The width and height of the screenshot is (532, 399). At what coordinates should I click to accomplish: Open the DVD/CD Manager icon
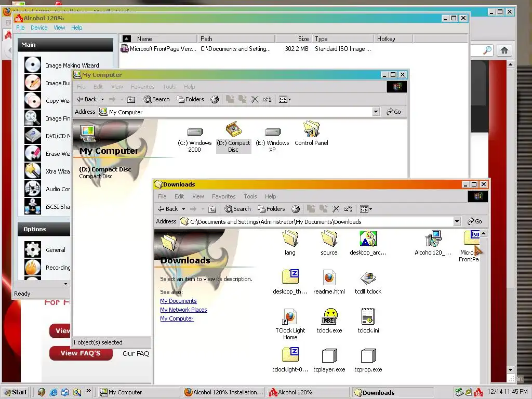click(x=33, y=136)
